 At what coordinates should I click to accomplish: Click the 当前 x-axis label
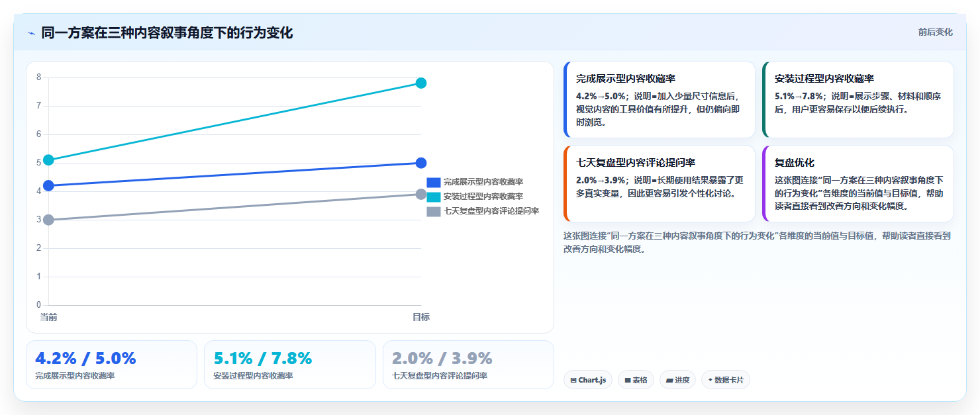(x=48, y=317)
